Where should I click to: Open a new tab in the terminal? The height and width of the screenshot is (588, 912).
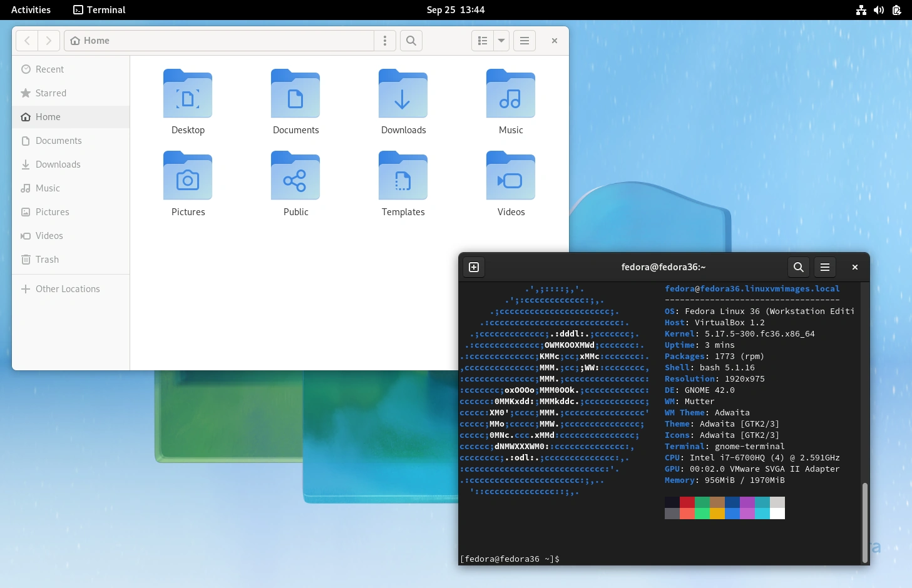pos(474,267)
